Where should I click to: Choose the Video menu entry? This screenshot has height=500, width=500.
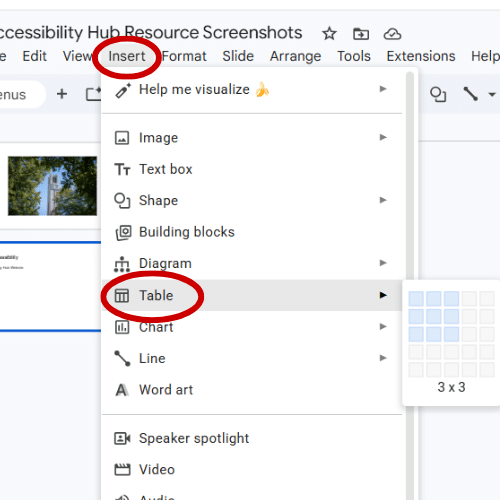252,469
